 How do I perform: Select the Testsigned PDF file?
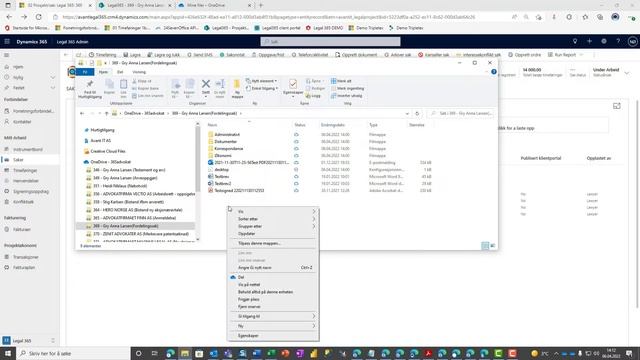[x=239, y=191]
